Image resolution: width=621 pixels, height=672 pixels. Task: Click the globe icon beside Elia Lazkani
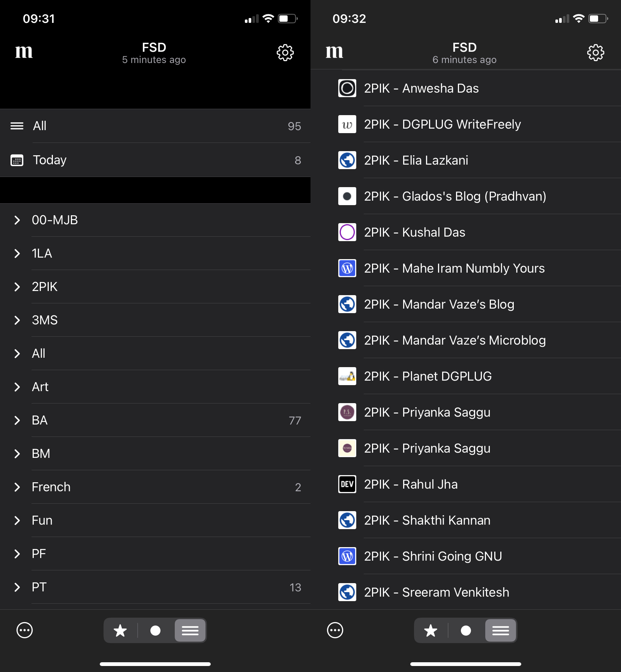pyautogui.click(x=347, y=160)
